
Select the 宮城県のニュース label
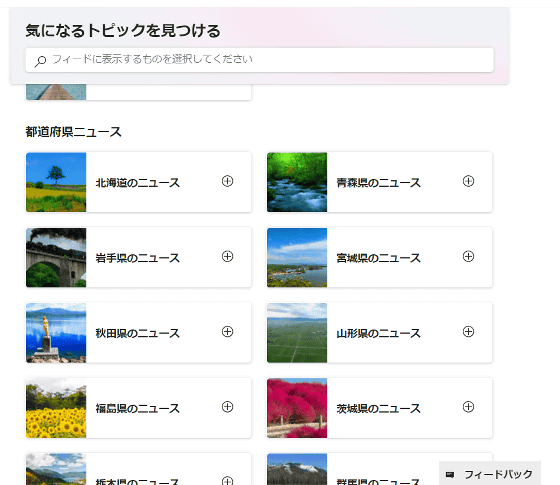click(379, 258)
